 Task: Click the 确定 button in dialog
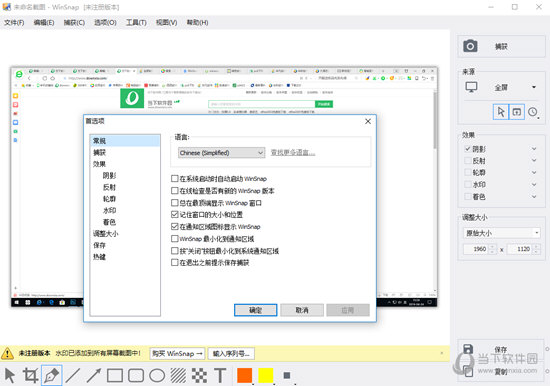[x=255, y=310]
